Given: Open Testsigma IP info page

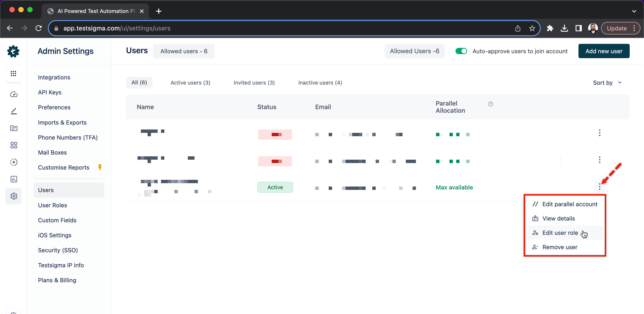Looking at the screenshot, I should tap(61, 265).
